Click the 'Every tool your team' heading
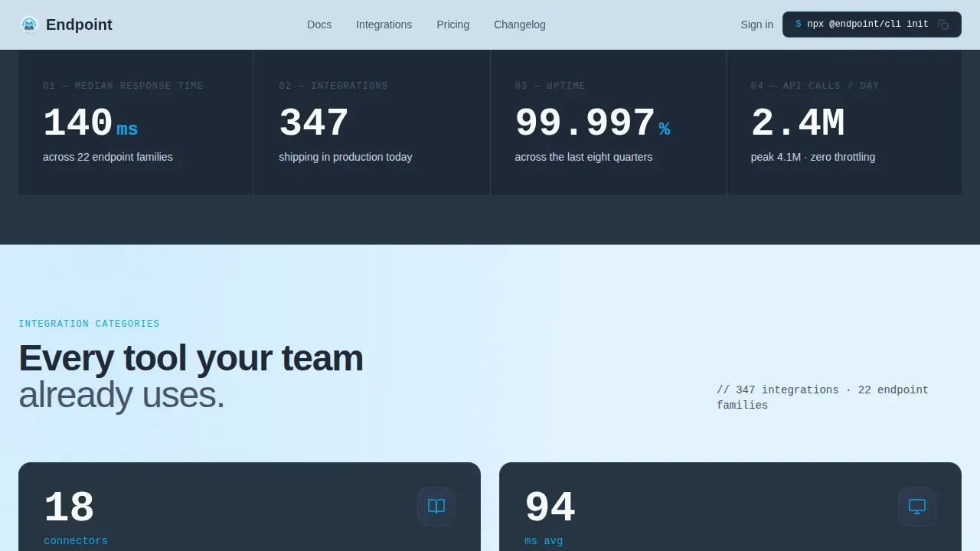Image resolution: width=980 pixels, height=551 pixels. tap(191, 358)
